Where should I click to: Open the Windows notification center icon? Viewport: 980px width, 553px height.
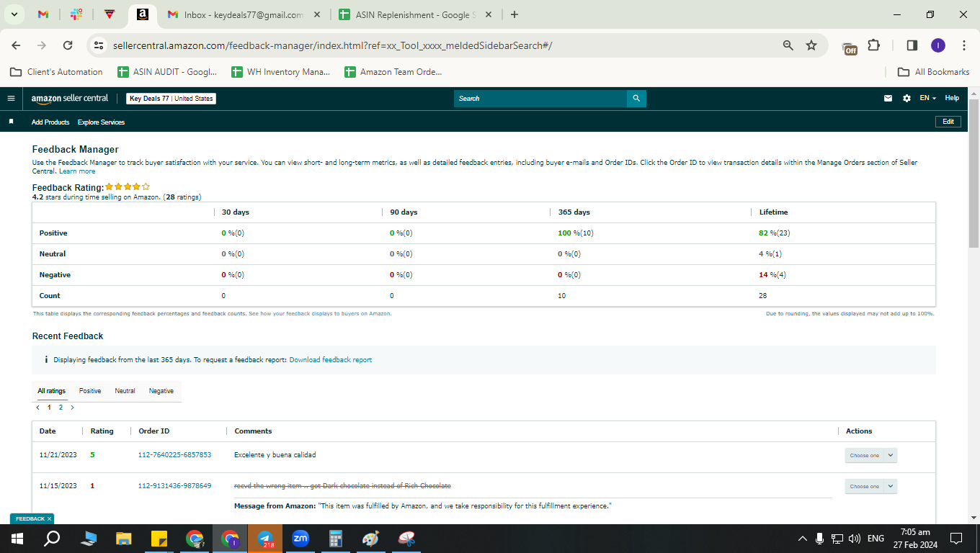956,539
